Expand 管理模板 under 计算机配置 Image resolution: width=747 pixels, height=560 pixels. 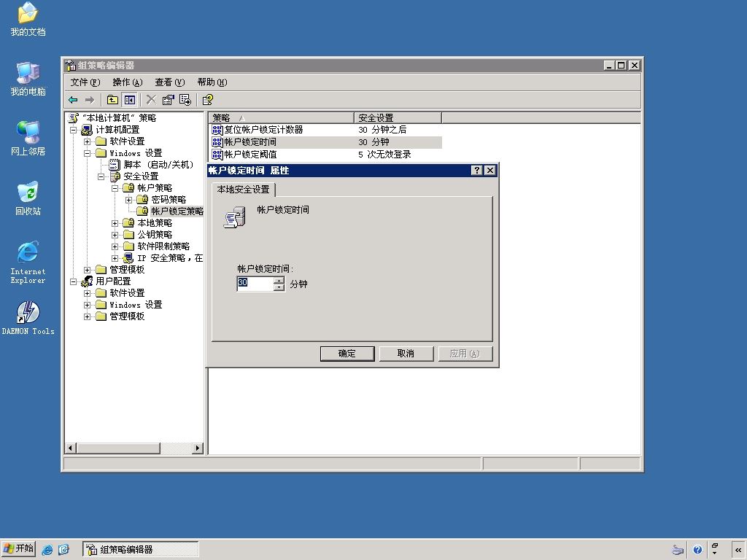pyautogui.click(x=88, y=270)
